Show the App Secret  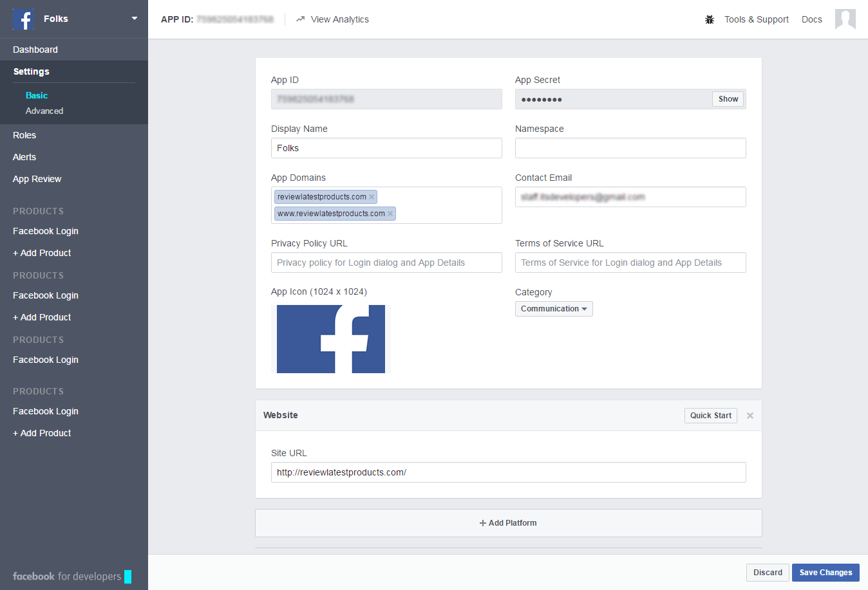pyautogui.click(x=728, y=99)
